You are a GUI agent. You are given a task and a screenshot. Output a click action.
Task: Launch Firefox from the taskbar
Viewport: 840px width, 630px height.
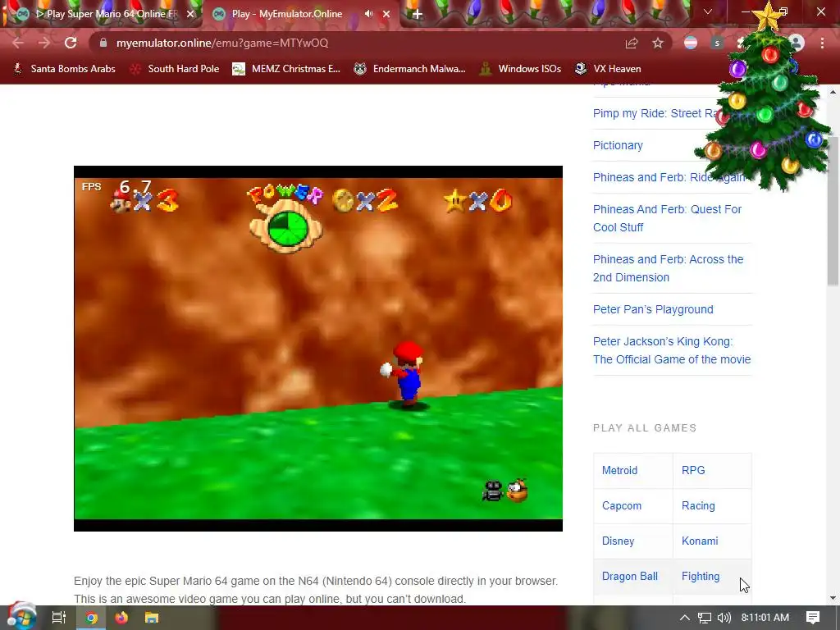pos(121,618)
